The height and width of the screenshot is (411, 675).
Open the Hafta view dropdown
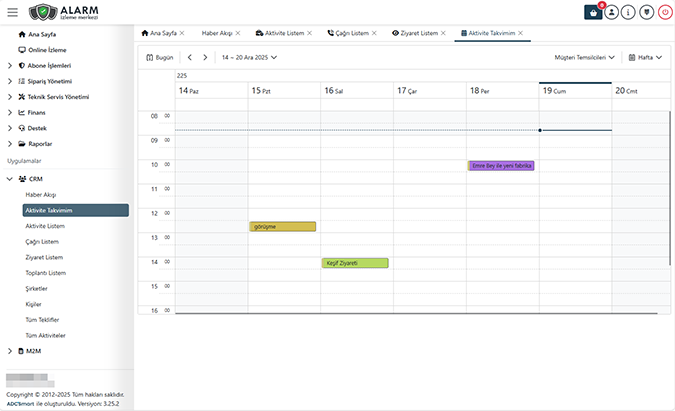pyautogui.click(x=645, y=58)
